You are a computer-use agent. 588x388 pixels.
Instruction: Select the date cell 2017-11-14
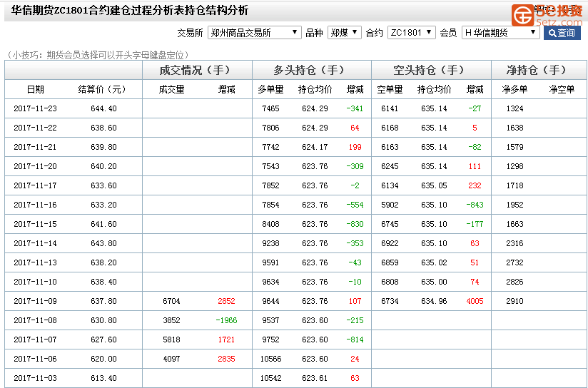tap(35, 243)
